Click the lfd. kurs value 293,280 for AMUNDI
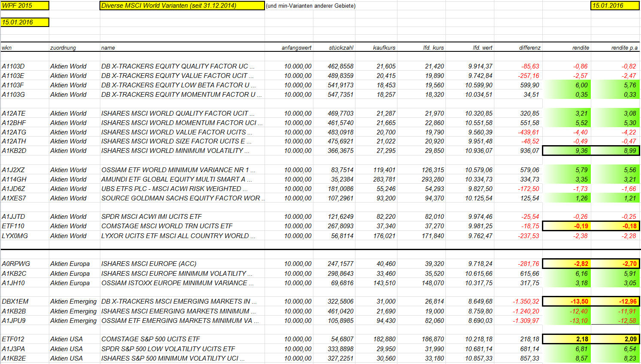 coord(433,179)
